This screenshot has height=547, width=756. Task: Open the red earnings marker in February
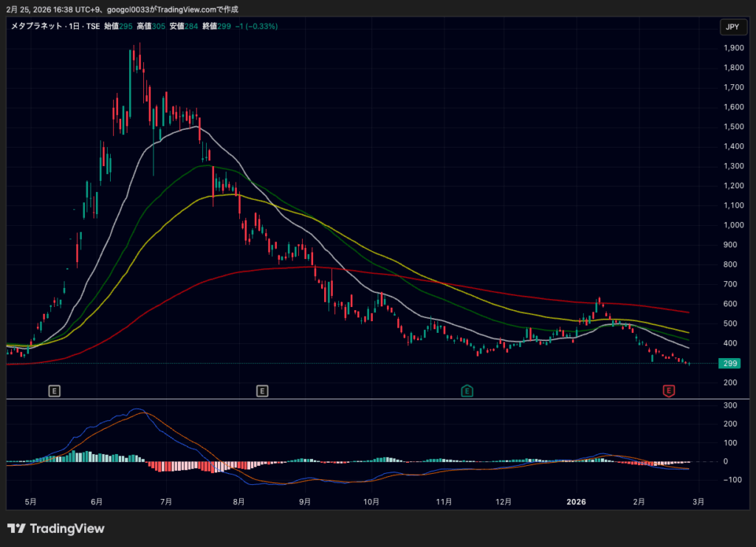(x=669, y=390)
